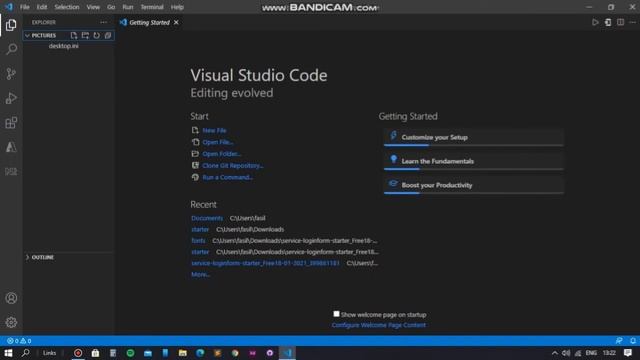Open the Search view in activity bar
Screen dimensions: 640x360
(x=11, y=49)
